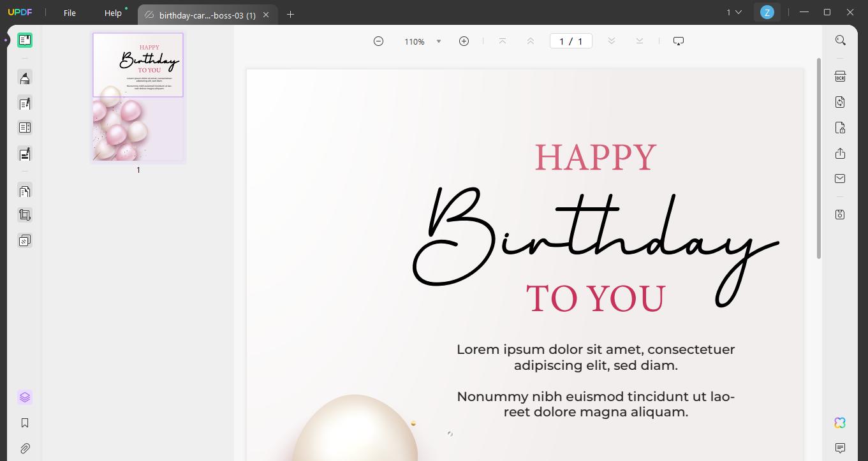Expand the zoom level dropdown
The width and height of the screenshot is (868, 461).
point(438,41)
